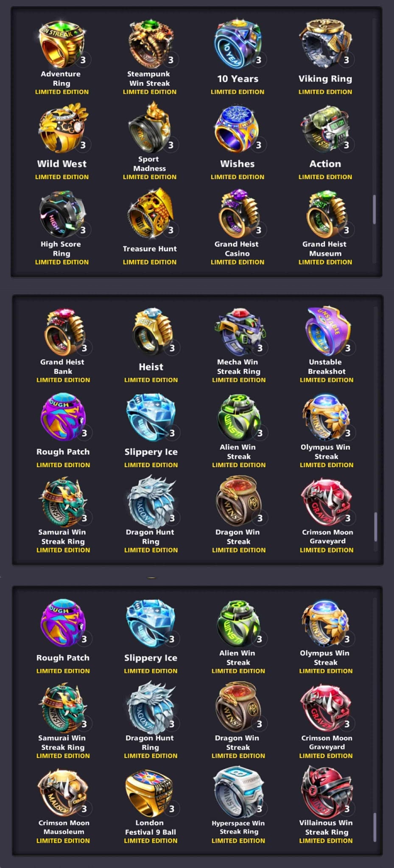
Task: Choose the Mecha Win Streak Ring
Action: click(239, 331)
